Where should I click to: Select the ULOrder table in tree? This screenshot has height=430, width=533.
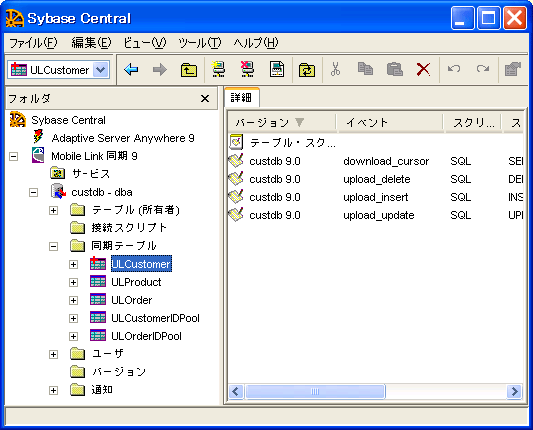coord(132,300)
